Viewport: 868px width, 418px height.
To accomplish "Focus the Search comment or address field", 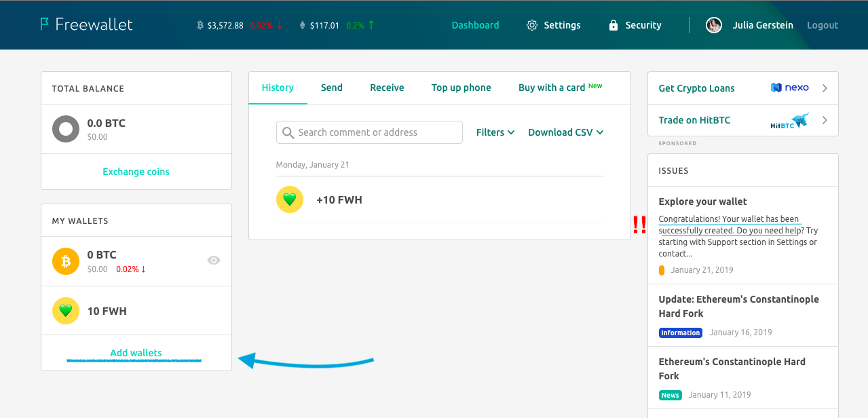I will click(x=377, y=132).
